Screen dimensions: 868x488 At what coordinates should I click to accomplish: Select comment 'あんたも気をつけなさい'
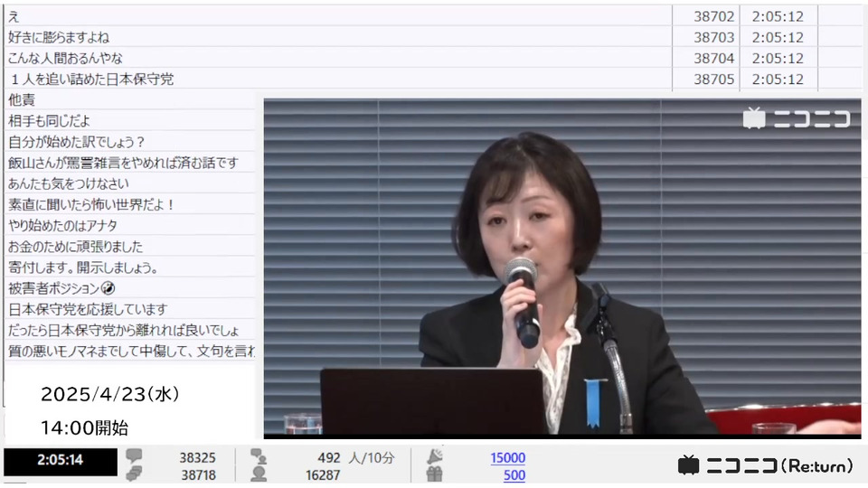pos(130,183)
